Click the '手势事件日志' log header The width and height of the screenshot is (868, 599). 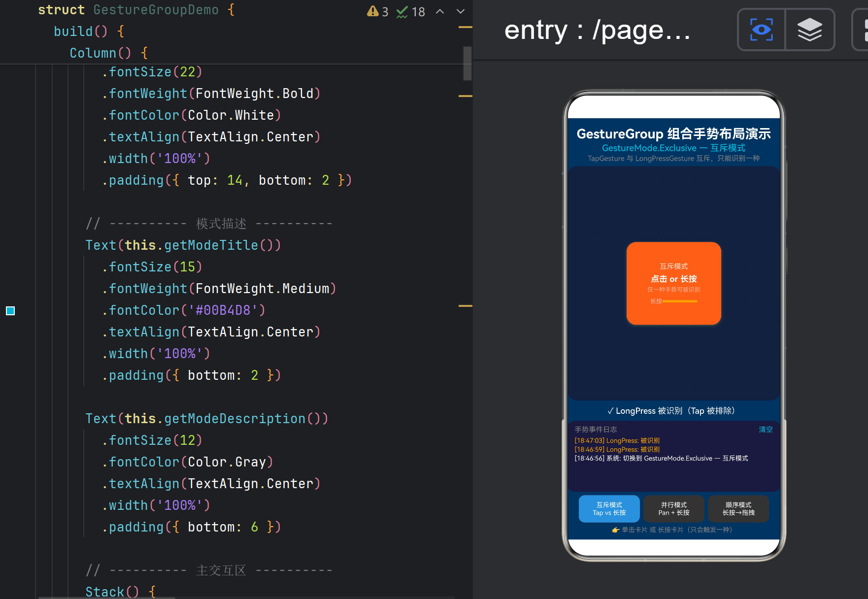pos(596,430)
